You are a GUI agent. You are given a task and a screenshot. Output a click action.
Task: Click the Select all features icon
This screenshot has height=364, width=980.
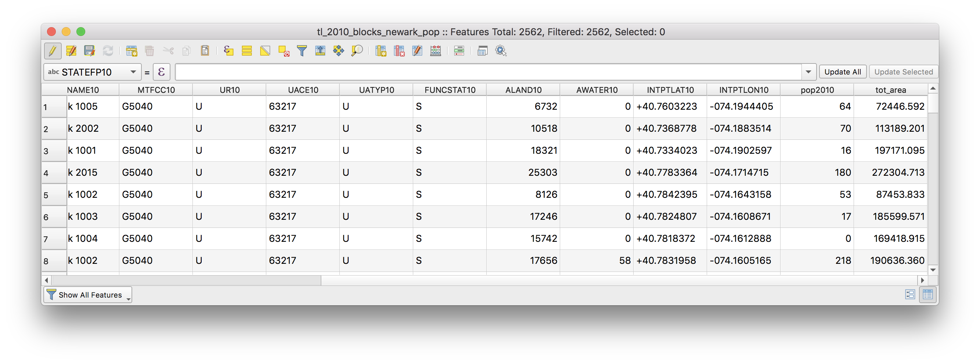(246, 51)
